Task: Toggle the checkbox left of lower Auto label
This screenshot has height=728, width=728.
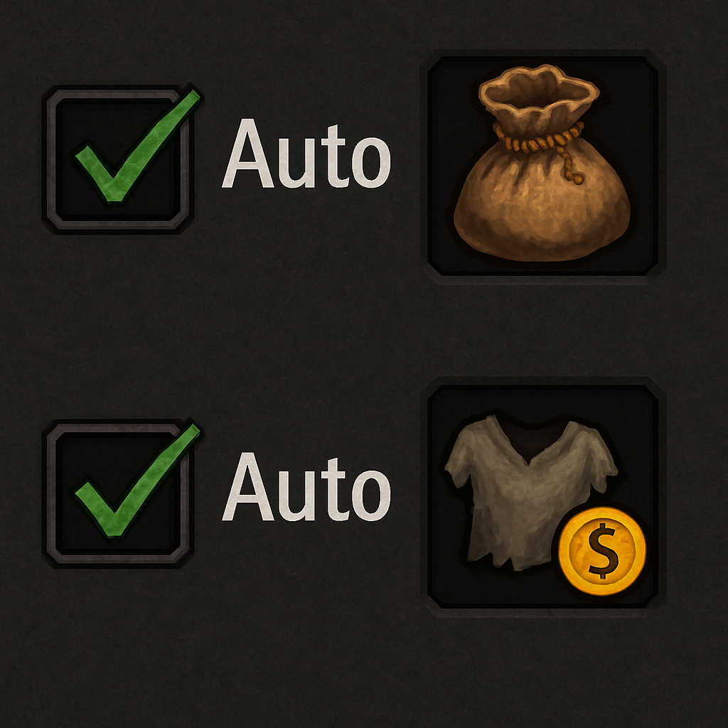Action: click(x=118, y=493)
